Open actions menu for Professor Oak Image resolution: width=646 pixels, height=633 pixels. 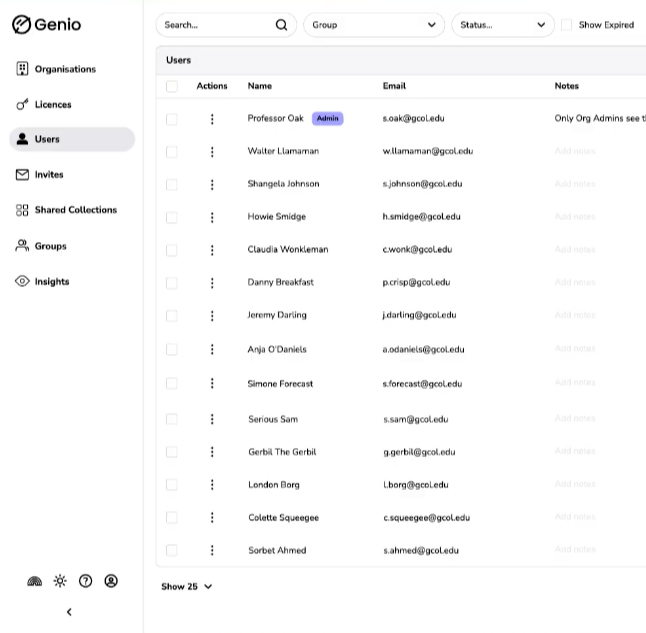[212, 119]
